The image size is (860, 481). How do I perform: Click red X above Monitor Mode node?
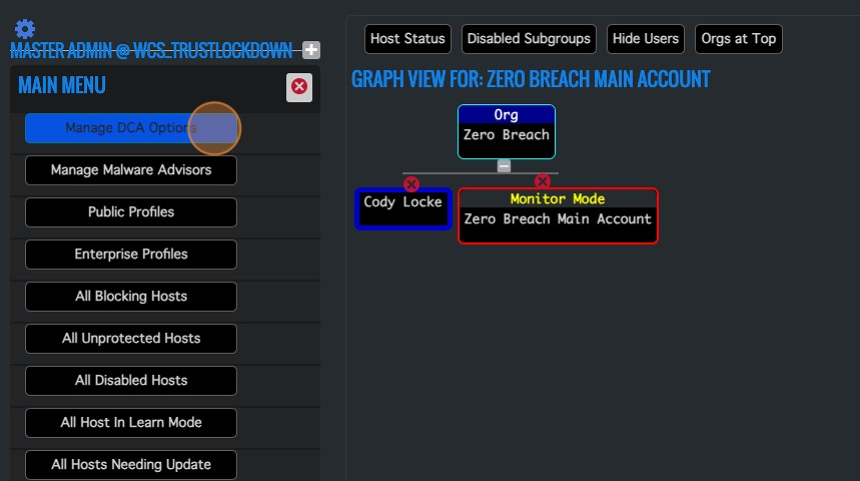pos(542,182)
